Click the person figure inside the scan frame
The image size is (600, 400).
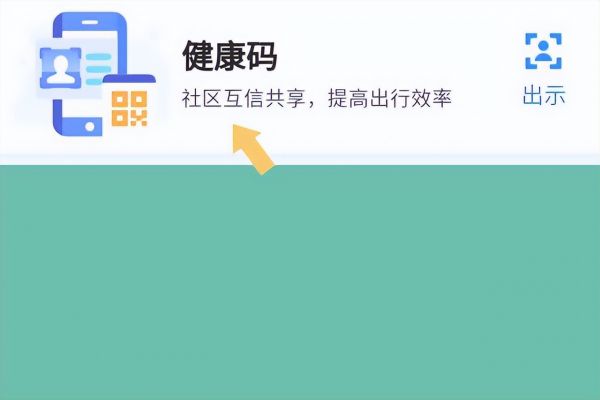click(x=543, y=51)
